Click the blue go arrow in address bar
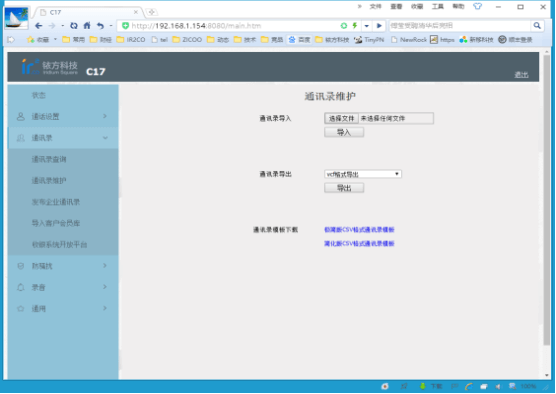 tap(379, 26)
